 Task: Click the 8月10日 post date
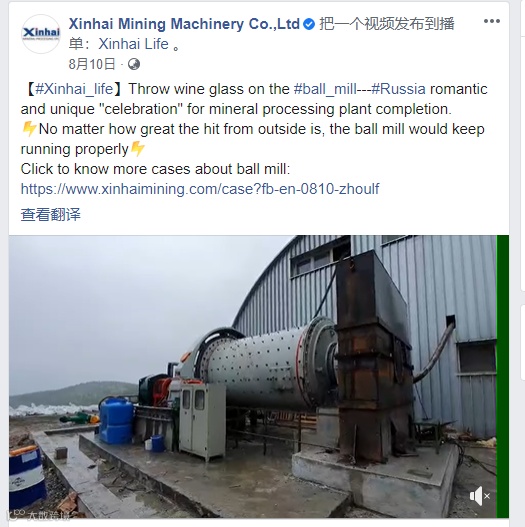pos(92,64)
